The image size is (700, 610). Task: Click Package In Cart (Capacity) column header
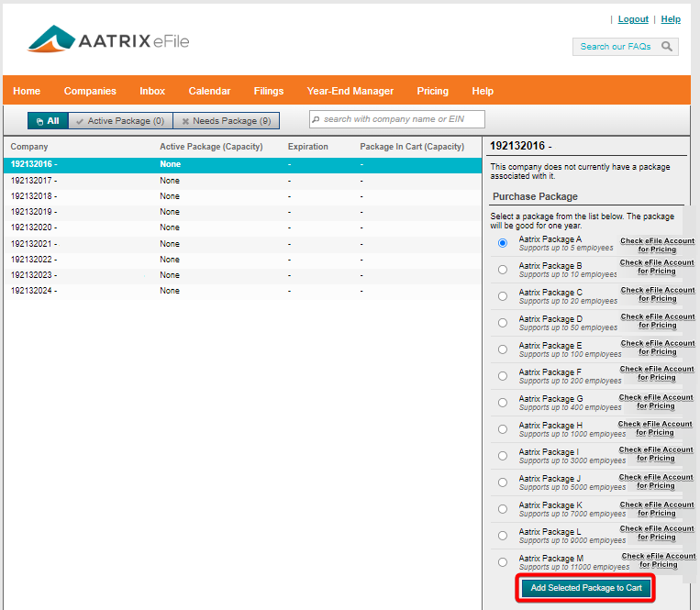[412, 147]
